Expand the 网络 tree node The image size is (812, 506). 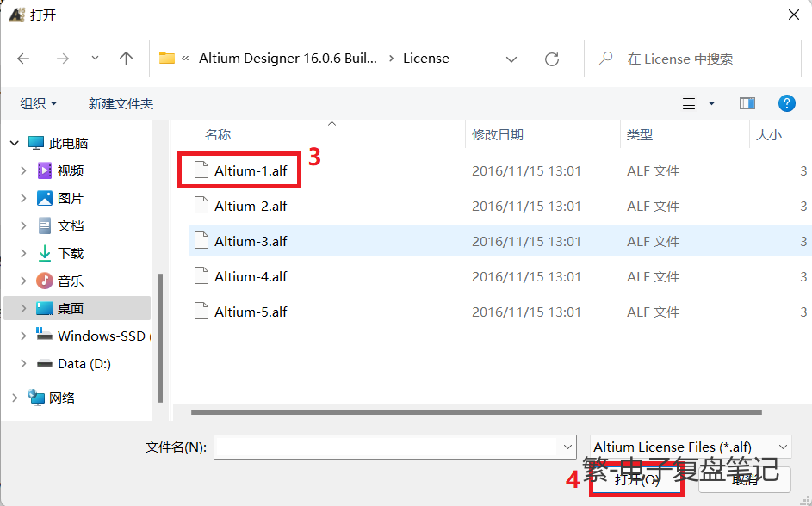(x=15, y=398)
